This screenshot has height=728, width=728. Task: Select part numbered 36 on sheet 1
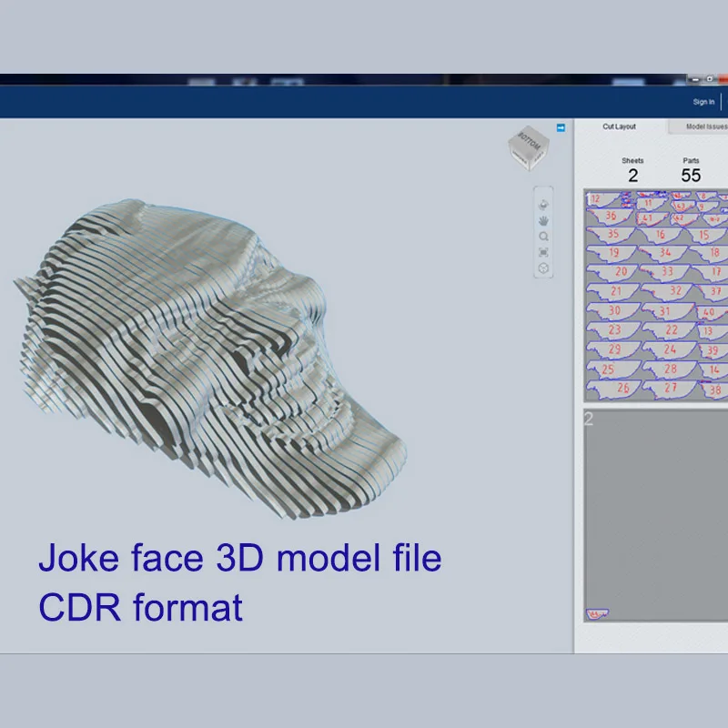612,217
